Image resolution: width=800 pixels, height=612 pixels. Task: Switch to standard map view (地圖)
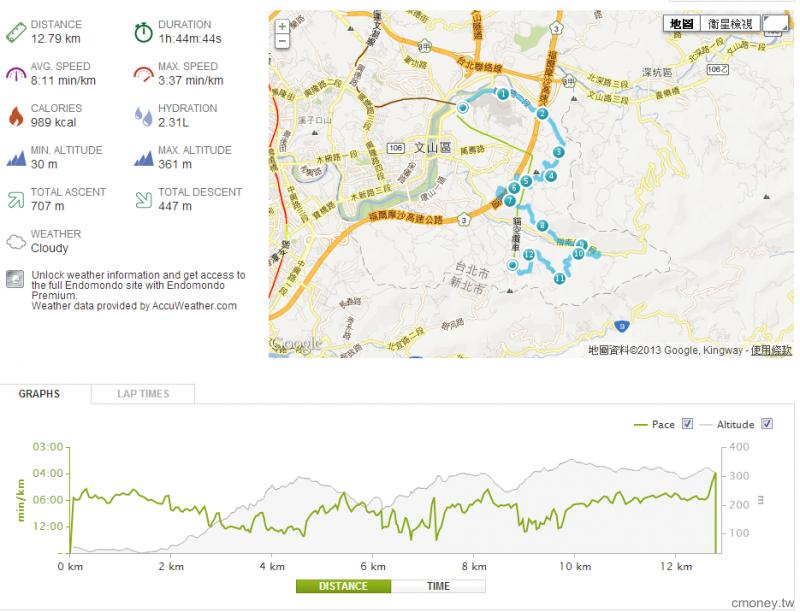(681, 23)
